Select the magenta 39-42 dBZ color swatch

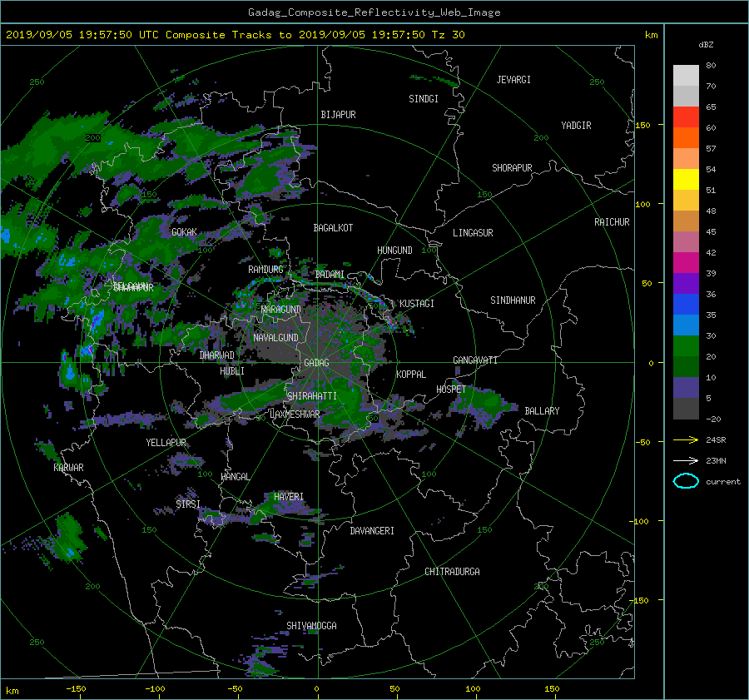(x=686, y=263)
